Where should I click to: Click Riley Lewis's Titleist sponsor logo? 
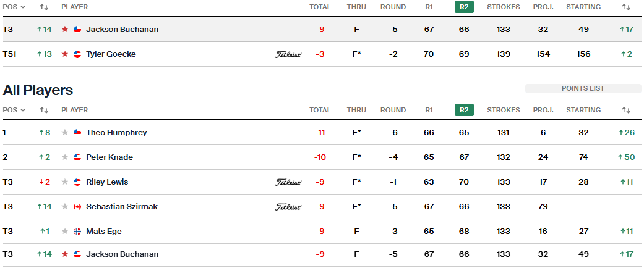coord(288,182)
